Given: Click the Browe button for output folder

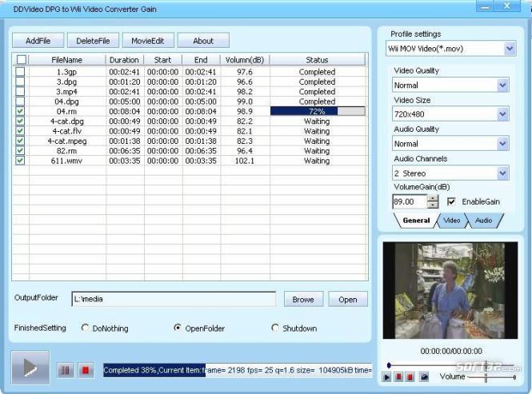Looking at the screenshot, I should click(303, 299).
